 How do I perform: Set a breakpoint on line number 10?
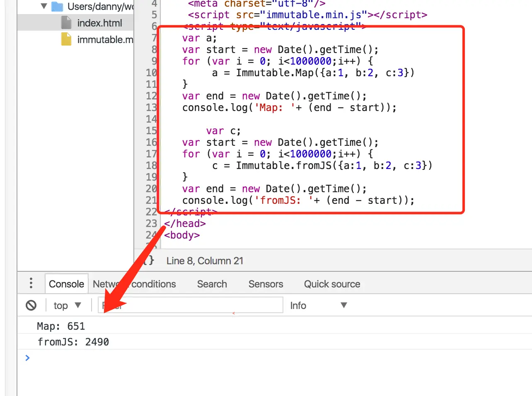(151, 73)
